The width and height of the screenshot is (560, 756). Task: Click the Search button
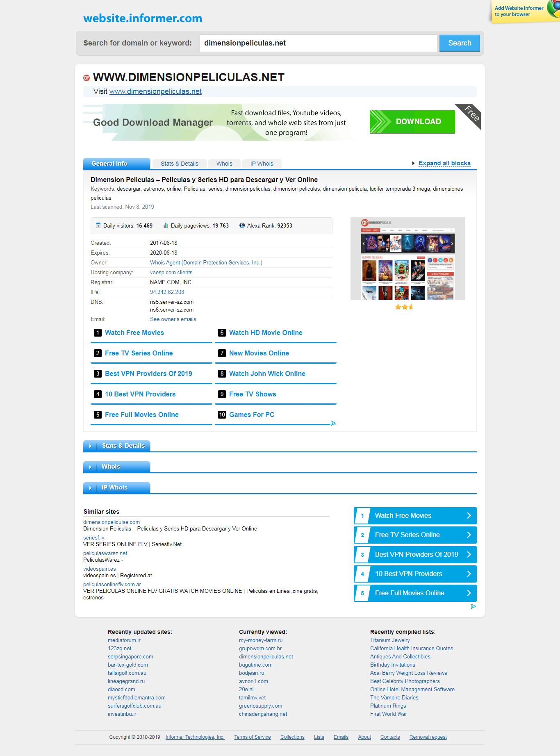click(x=460, y=43)
